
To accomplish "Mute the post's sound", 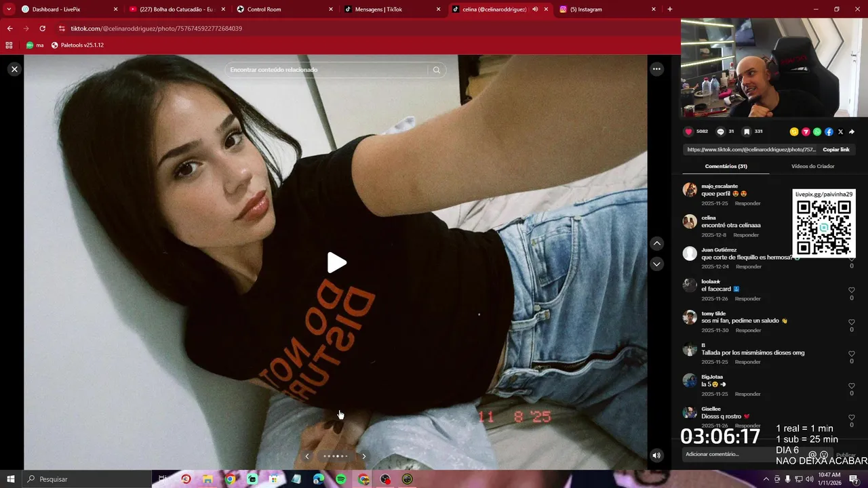I will click(x=656, y=455).
